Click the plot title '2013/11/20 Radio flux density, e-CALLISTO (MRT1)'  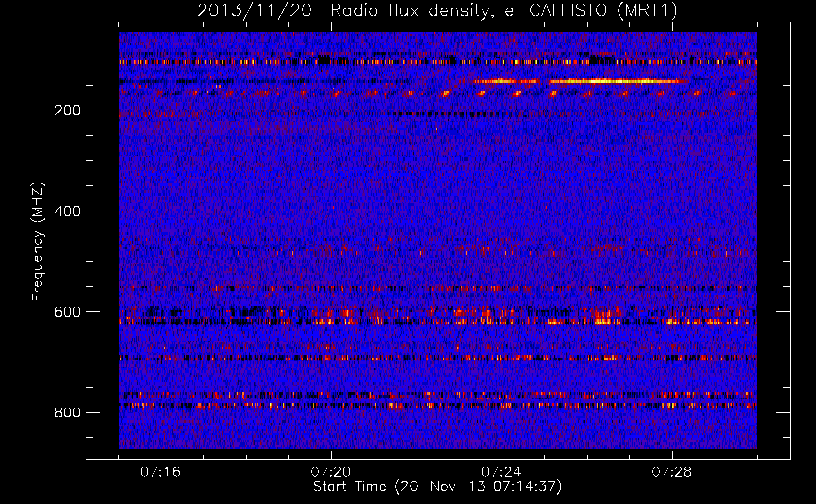click(437, 10)
